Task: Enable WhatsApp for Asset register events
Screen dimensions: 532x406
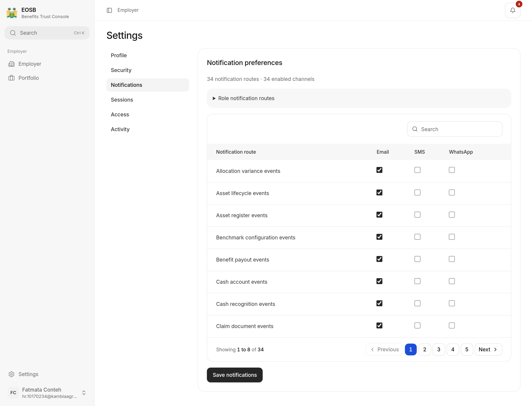Action: (451, 215)
